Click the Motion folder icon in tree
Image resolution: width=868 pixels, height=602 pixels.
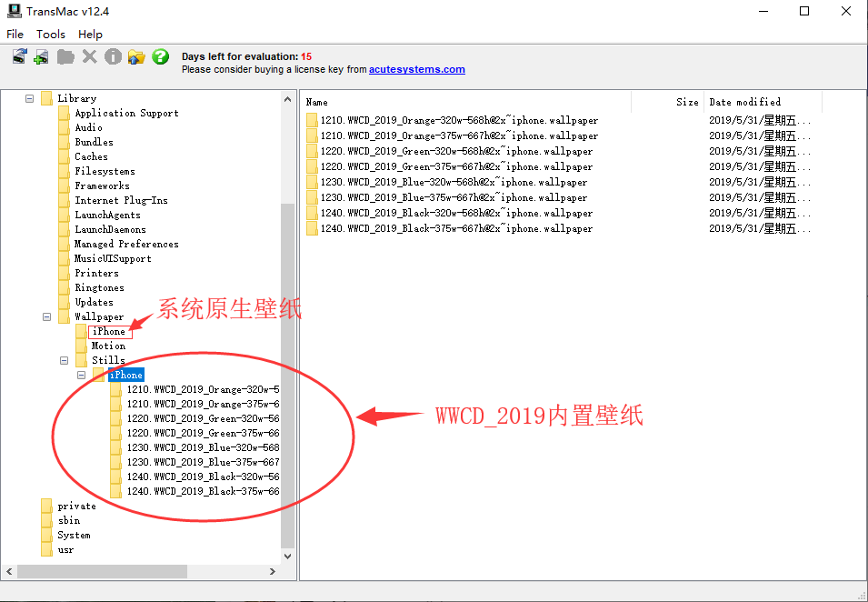pos(82,346)
